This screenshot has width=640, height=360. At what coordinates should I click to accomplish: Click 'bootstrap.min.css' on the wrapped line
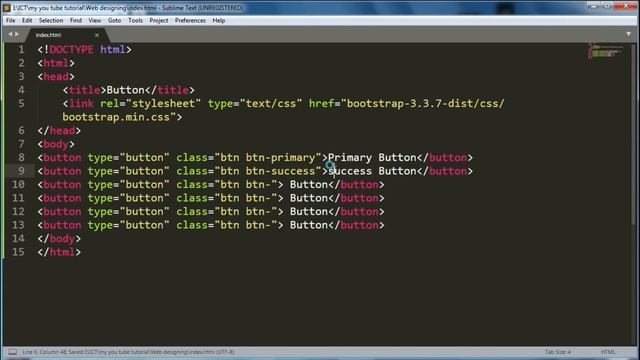[116, 117]
